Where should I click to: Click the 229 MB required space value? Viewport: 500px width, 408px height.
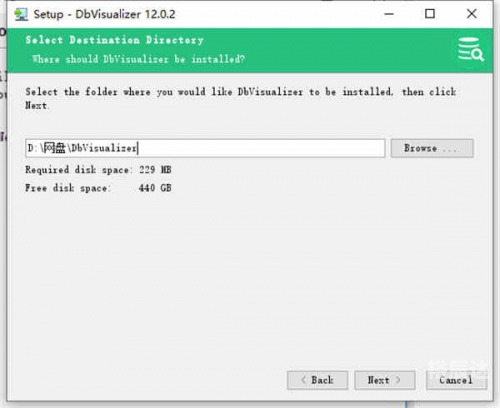point(155,170)
